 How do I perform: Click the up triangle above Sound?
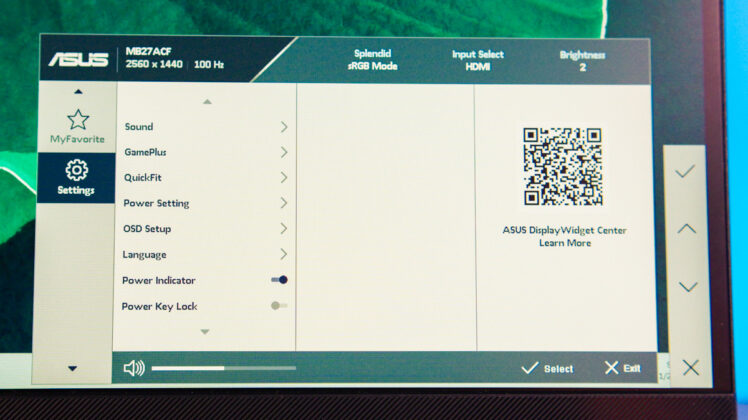click(207, 102)
